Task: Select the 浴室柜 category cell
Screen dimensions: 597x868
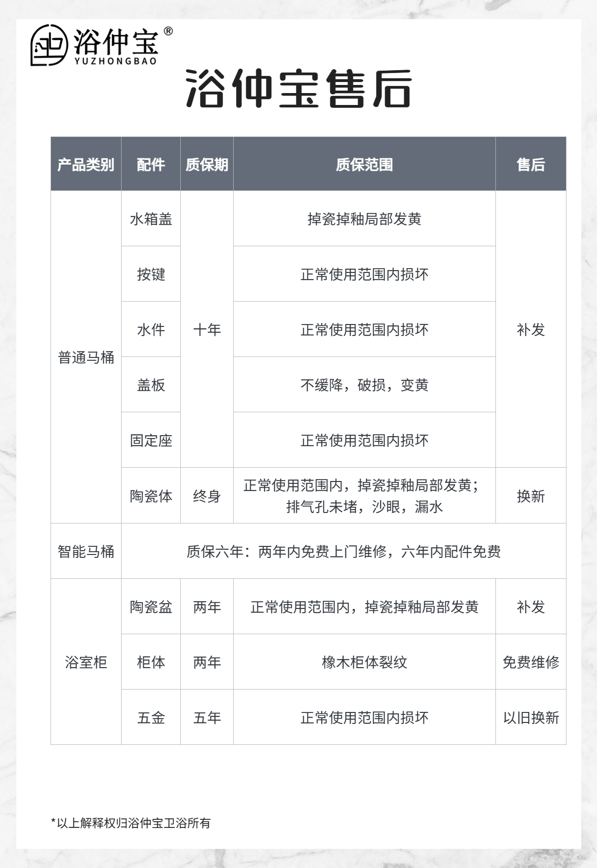Action: (x=86, y=662)
